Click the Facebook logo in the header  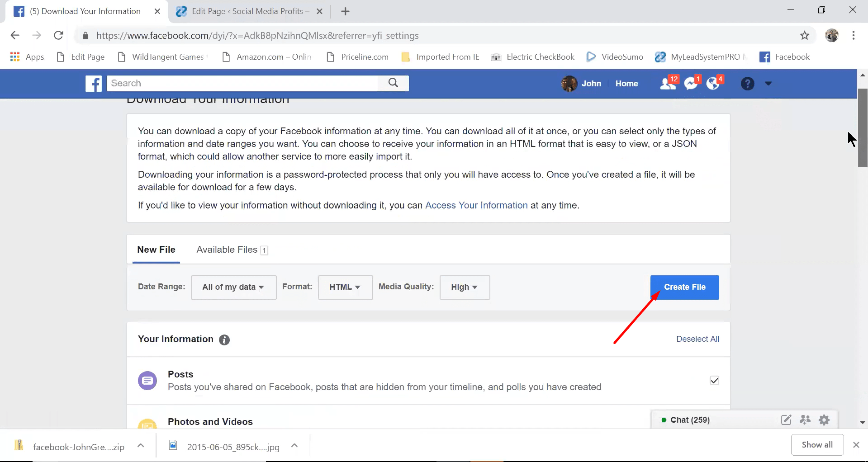(94, 83)
